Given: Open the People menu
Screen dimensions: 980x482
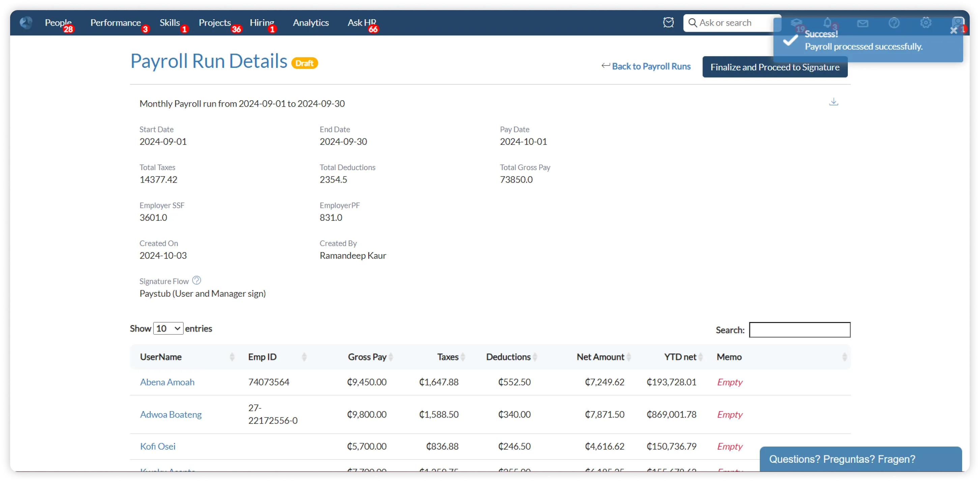Looking at the screenshot, I should click(x=58, y=23).
